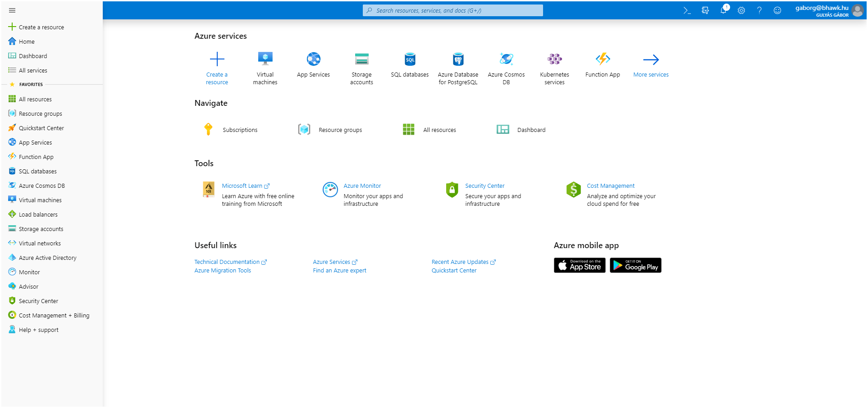Open the Azure Database for PostgreSQL icon
The image size is (868, 408).
point(458,59)
